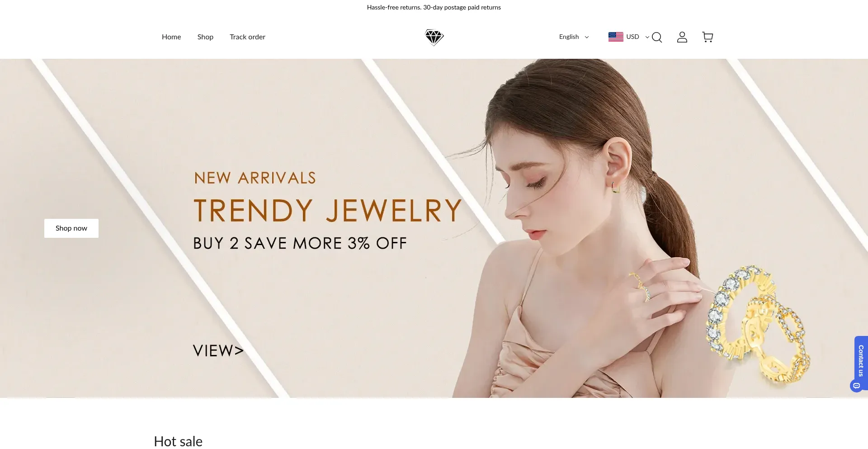Select Track order in navigation

247,37
